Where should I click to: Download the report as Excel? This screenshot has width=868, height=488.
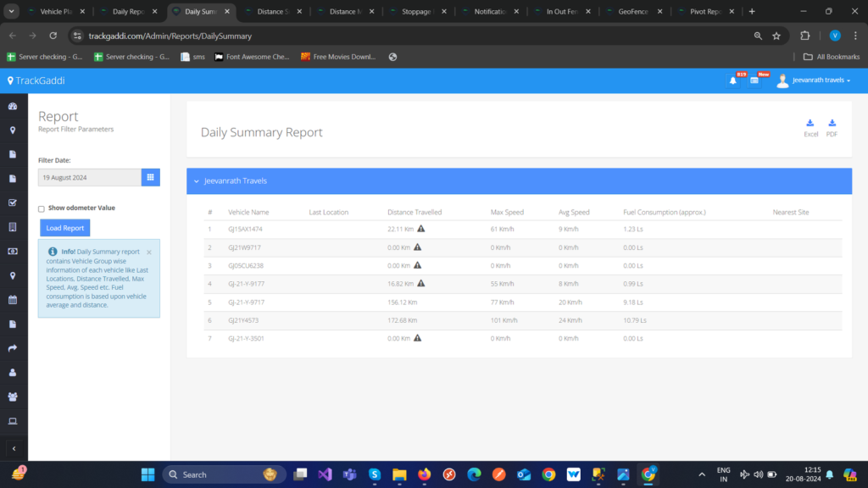point(810,128)
